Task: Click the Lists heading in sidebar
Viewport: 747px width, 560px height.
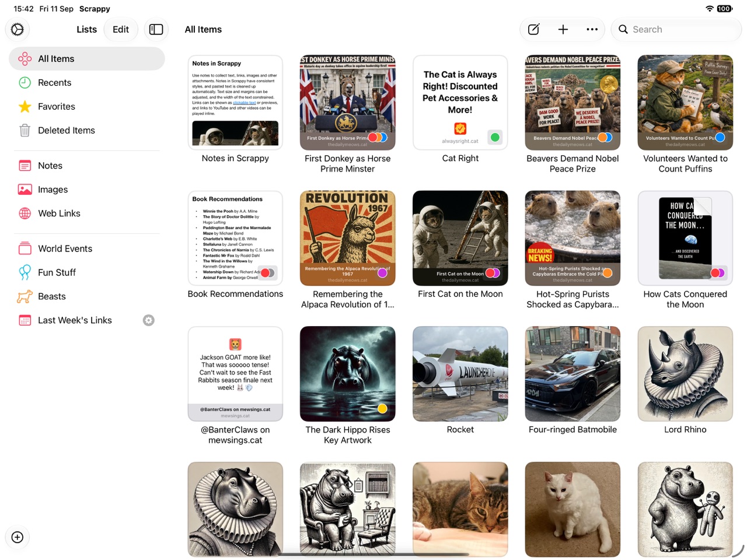Action: pyautogui.click(x=86, y=29)
